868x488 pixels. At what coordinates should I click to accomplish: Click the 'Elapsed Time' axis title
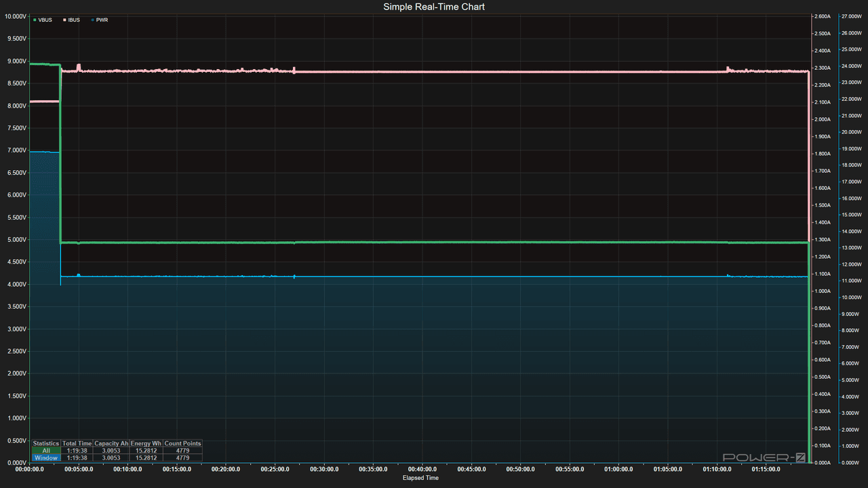pyautogui.click(x=420, y=478)
